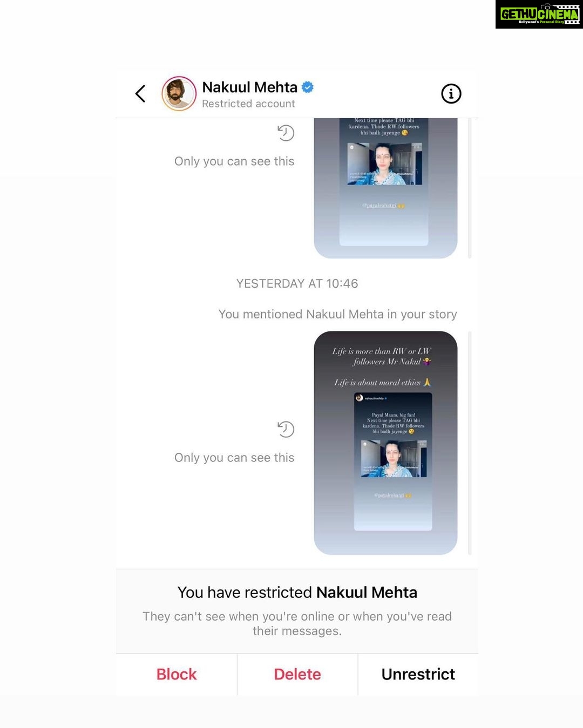Go back using the left chevron arrow
The image size is (583, 728).
(x=140, y=94)
